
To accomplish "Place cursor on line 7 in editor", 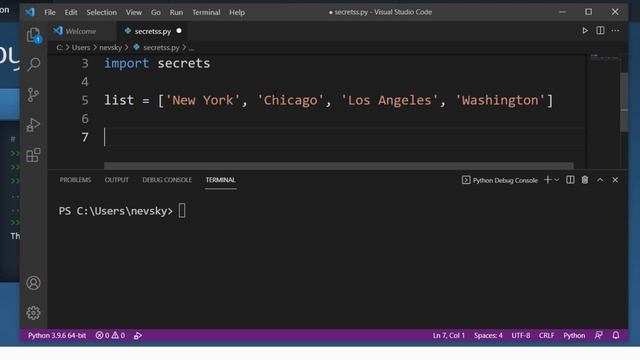I will pyautogui.click(x=344, y=137).
